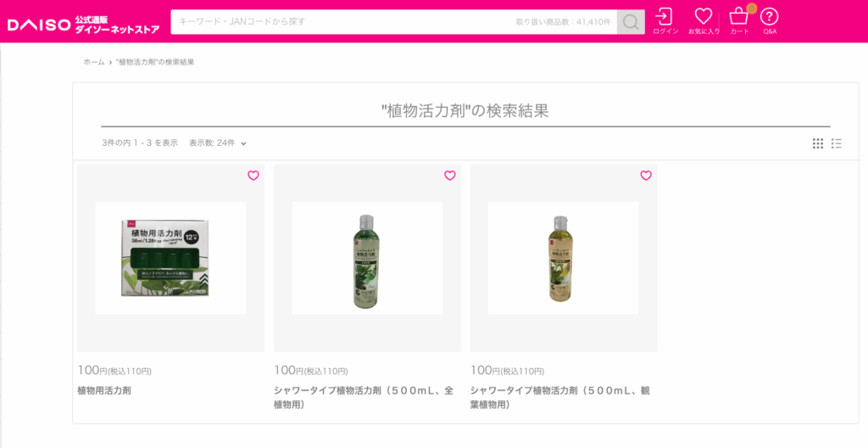The width and height of the screenshot is (868, 448).
Task: Switch to grid view layout icon
Action: (818, 143)
